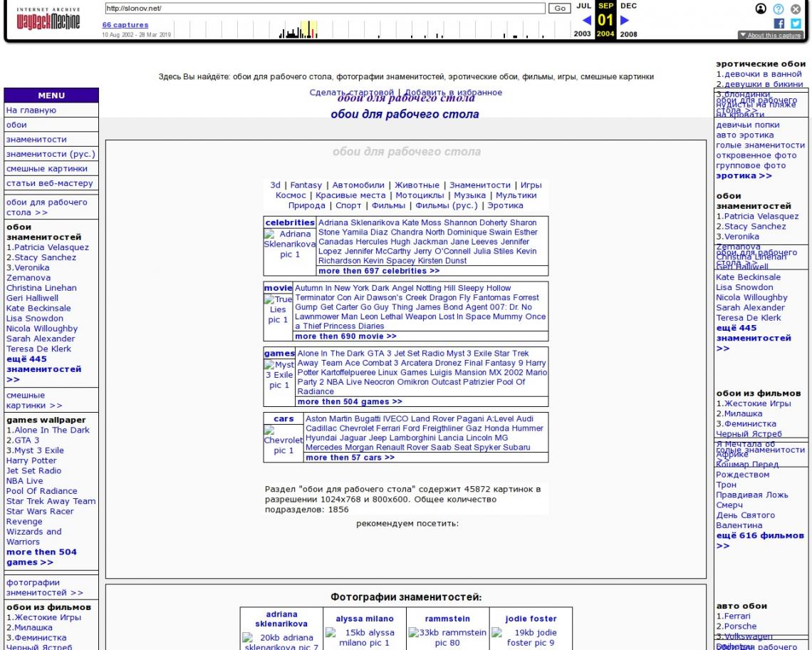
Task: Open the 'Животные' category
Action: (x=417, y=185)
